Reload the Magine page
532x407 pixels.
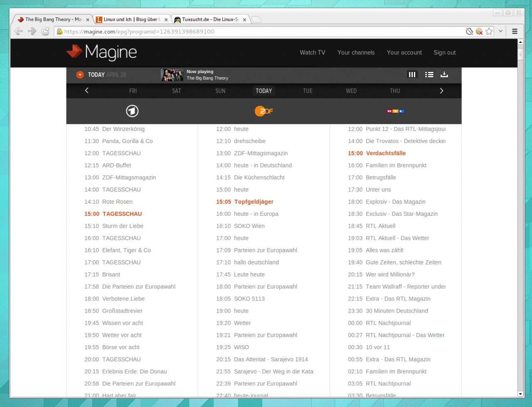point(45,31)
